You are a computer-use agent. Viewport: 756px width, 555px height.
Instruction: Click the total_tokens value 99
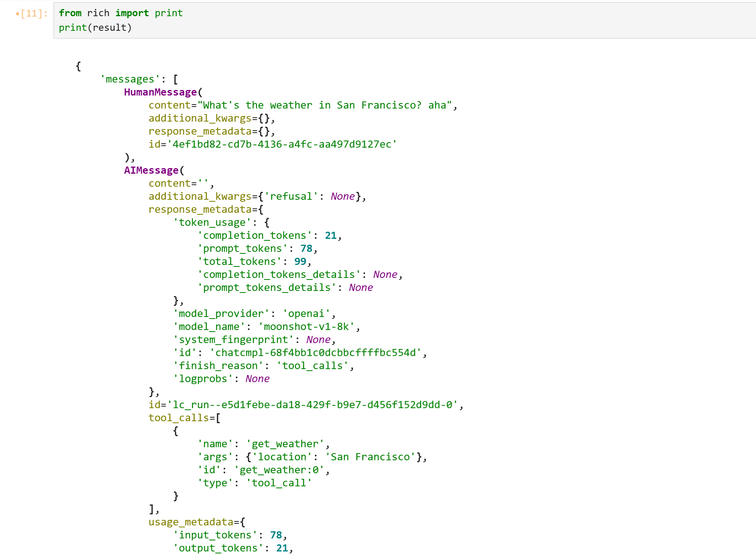pos(300,261)
